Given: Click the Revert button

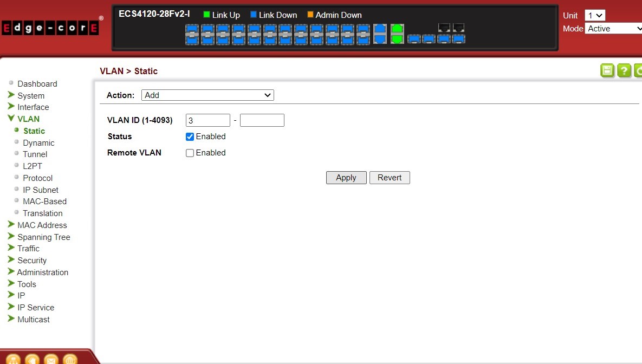Looking at the screenshot, I should coord(390,178).
